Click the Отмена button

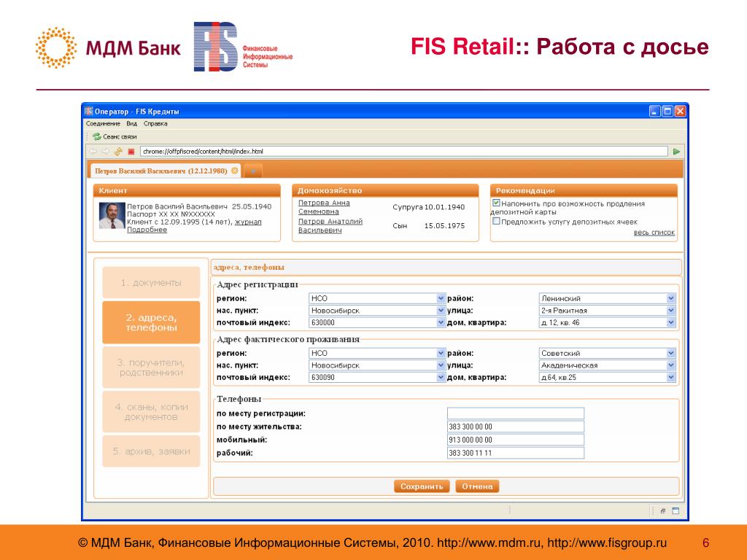point(477,486)
